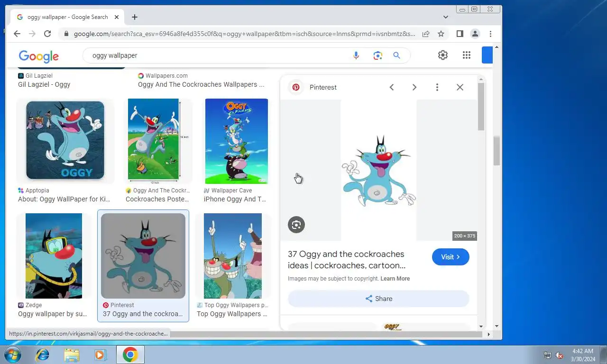Click the muted volume tray icon
This screenshot has width=607, height=364.
pyautogui.click(x=560, y=355)
